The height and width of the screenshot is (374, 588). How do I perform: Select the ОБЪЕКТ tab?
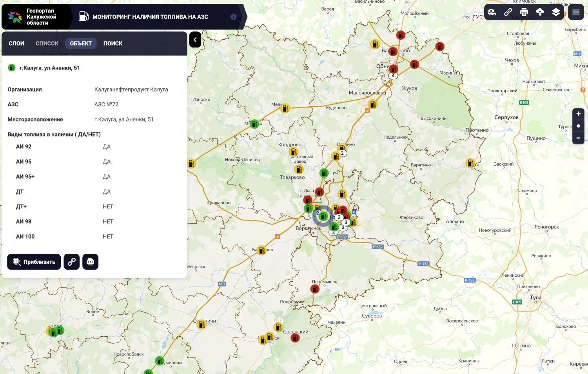[81, 44]
